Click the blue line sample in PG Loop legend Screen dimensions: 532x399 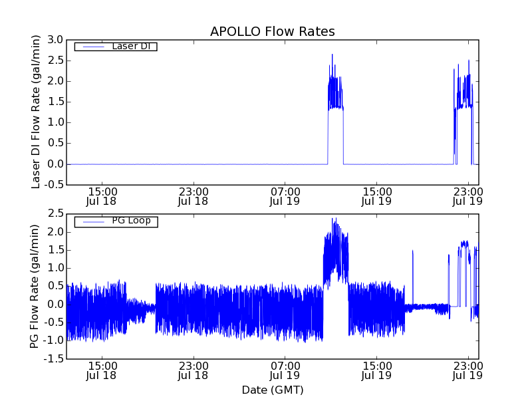pos(93,222)
